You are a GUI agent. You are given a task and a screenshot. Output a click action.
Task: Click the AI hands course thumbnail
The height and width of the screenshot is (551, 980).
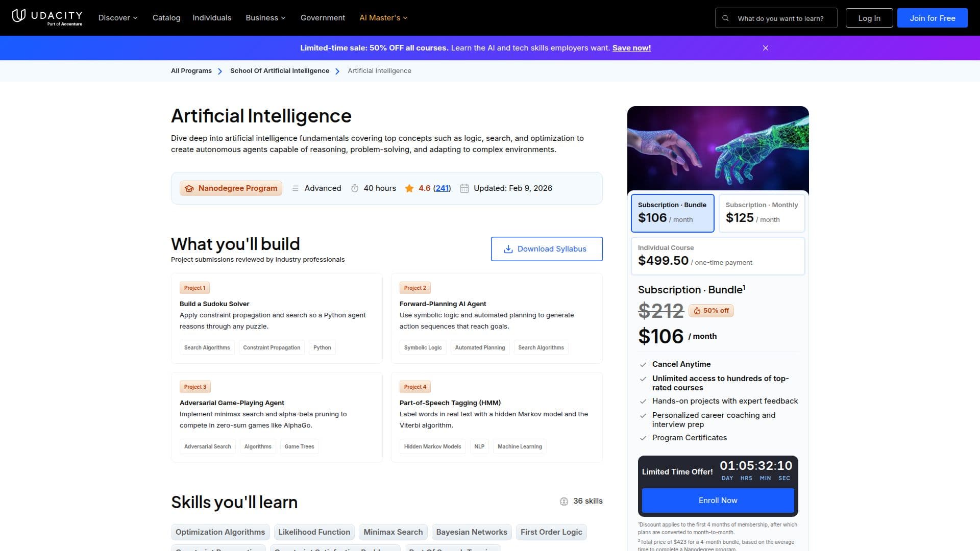pos(718,149)
